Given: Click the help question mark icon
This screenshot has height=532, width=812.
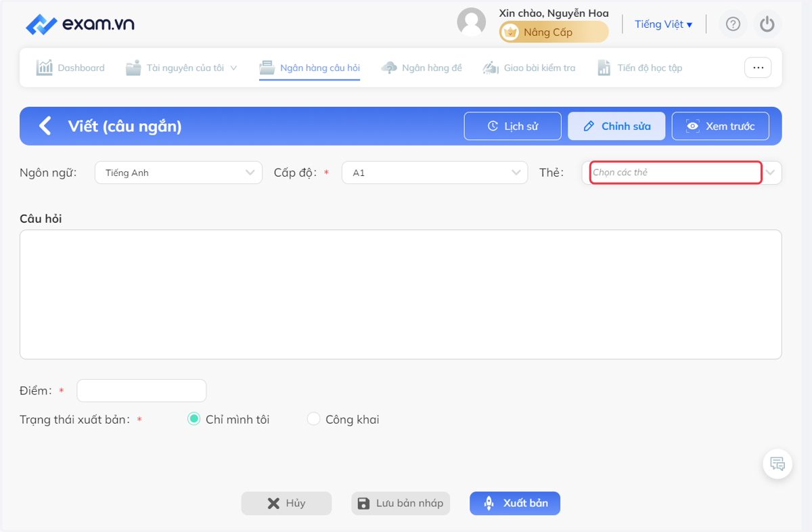Looking at the screenshot, I should (x=733, y=24).
